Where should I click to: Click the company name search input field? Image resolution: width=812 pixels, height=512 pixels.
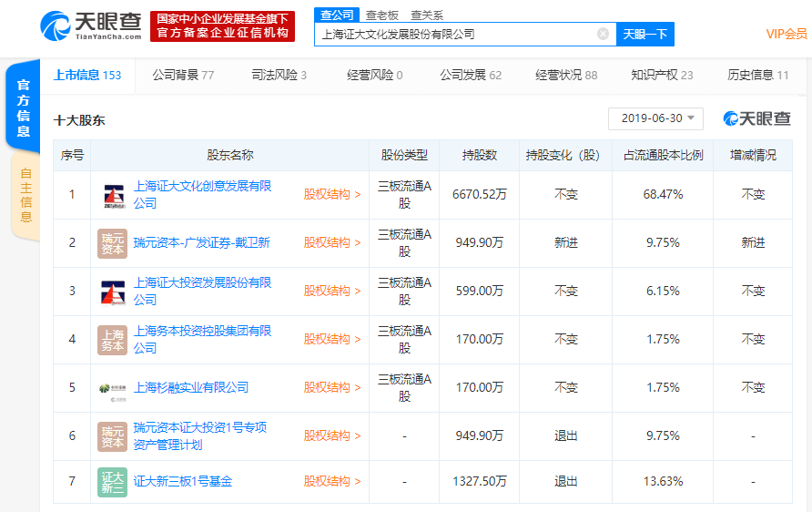pyautogui.click(x=455, y=34)
